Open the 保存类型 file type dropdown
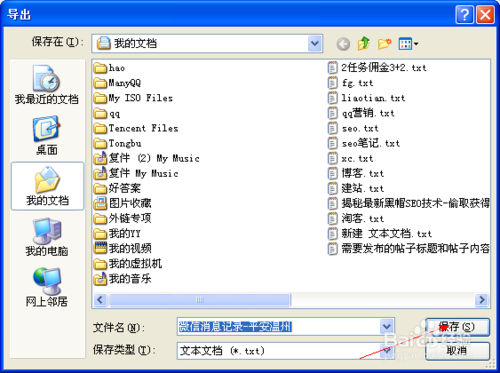Image resolution: width=500 pixels, height=373 pixels. click(387, 351)
